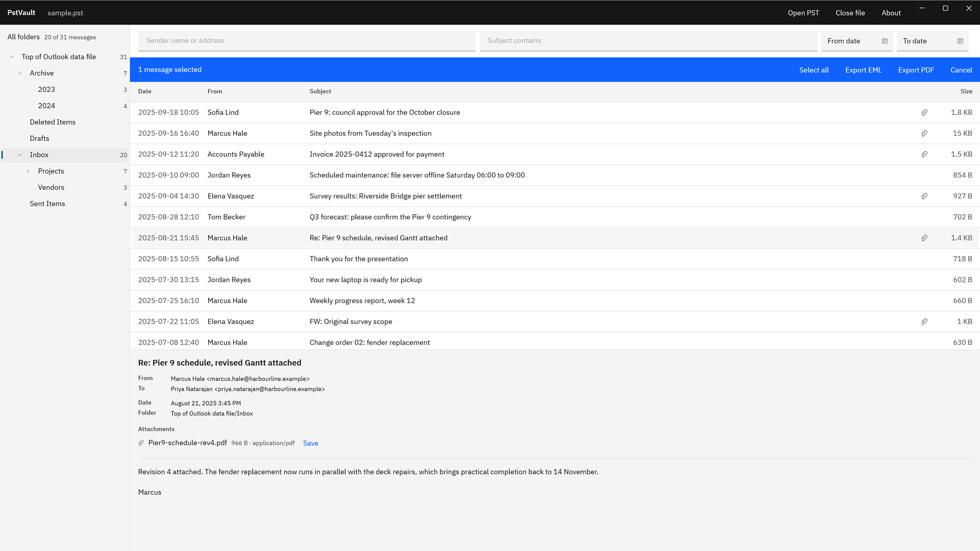The height and width of the screenshot is (551, 980).
Task: Select message 'Weekly progress report, week 12'
Action: click(555, 300)
